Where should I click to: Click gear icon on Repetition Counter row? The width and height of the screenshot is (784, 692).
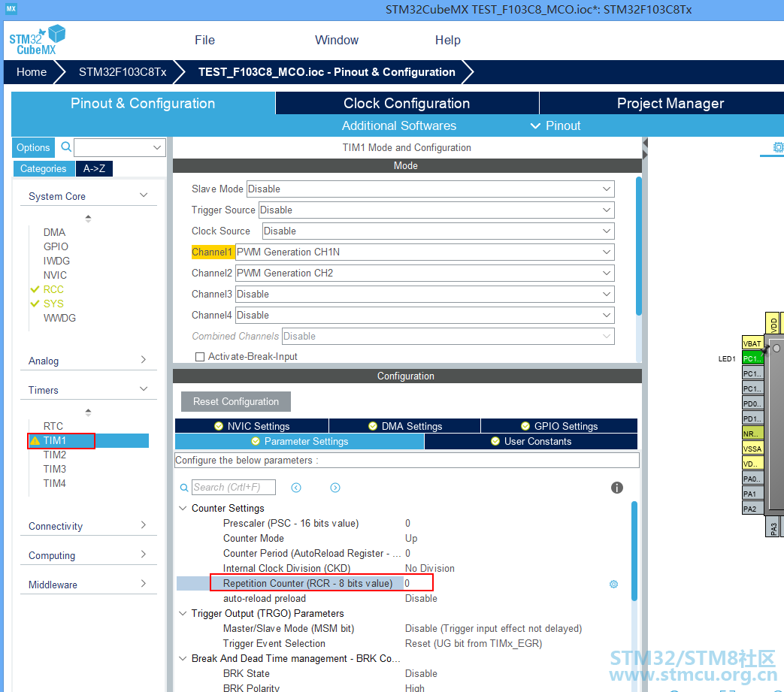point(613,584)
